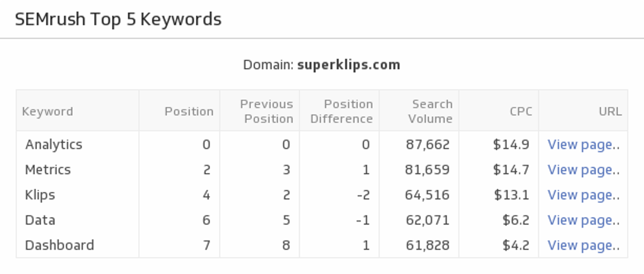Click the SEMrush Top 5 Keywords title
The image size is (644, 274).
118,19
